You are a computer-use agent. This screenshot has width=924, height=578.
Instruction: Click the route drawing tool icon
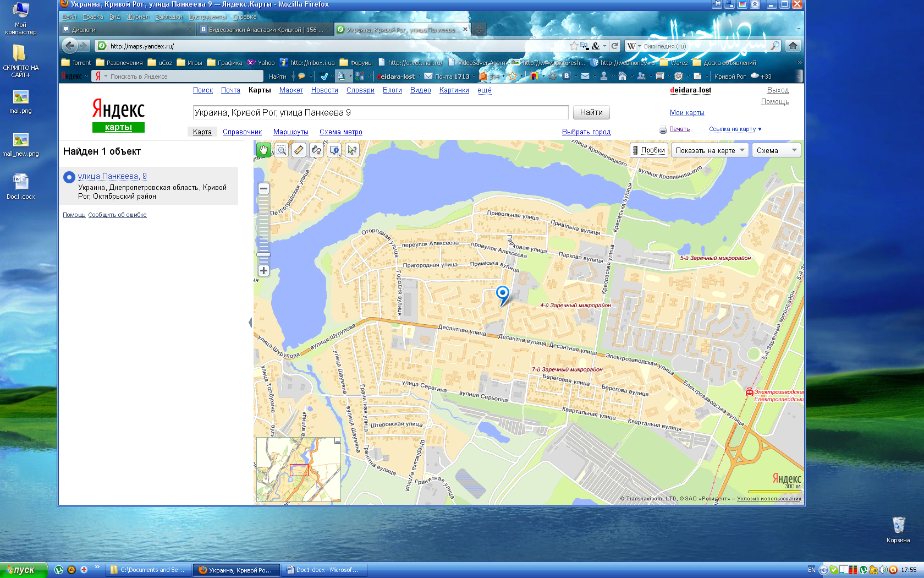click(x=316, y=150)
